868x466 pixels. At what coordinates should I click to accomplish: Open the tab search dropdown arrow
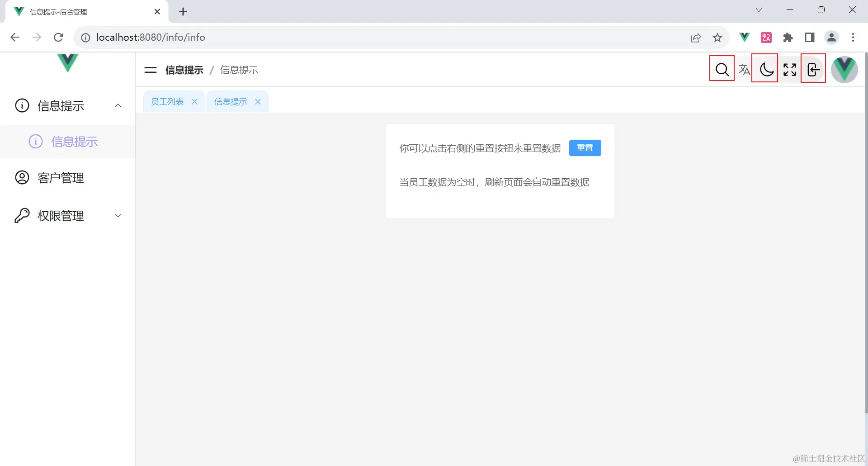[759, 10]
